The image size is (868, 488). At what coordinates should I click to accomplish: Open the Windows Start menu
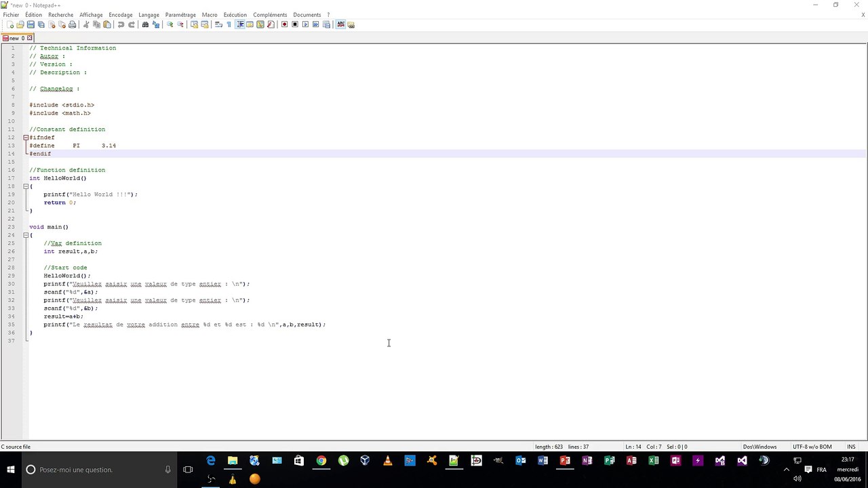coord(11,470)
